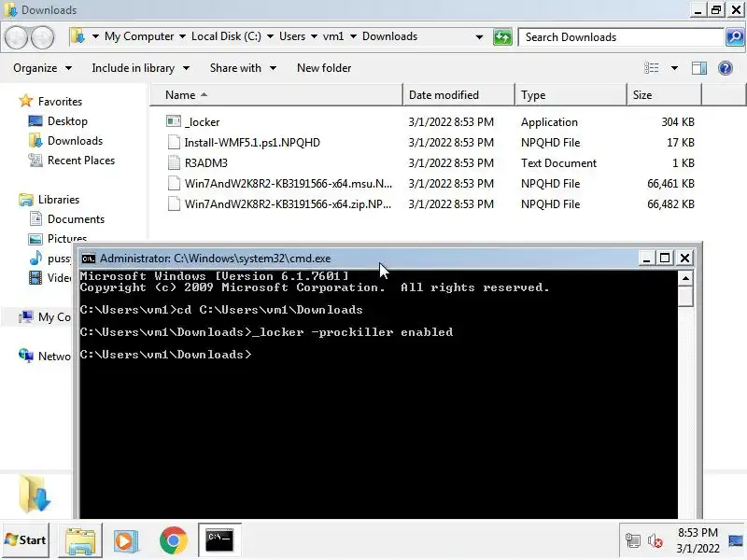Expand the view options dropdown arrow
Image resolution: width=747 pixels, height=560 pixels.
(x=674, y=68)
